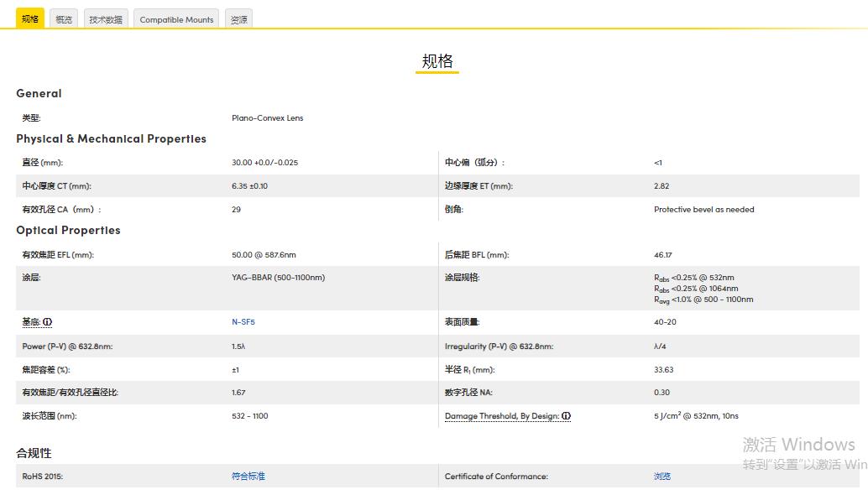Select the highlighted 规格 tab
This screenshot has height=495, width=868.
pyautogui.click(x=30, y=18)
